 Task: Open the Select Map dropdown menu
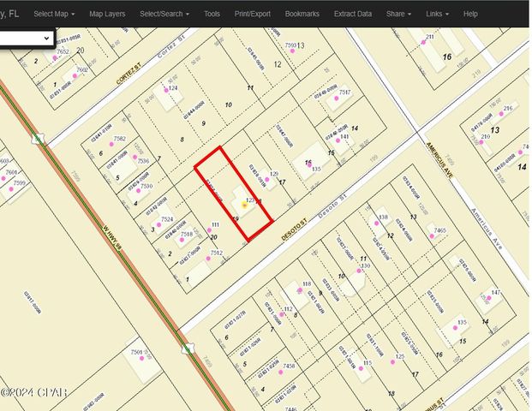(53, 14)
